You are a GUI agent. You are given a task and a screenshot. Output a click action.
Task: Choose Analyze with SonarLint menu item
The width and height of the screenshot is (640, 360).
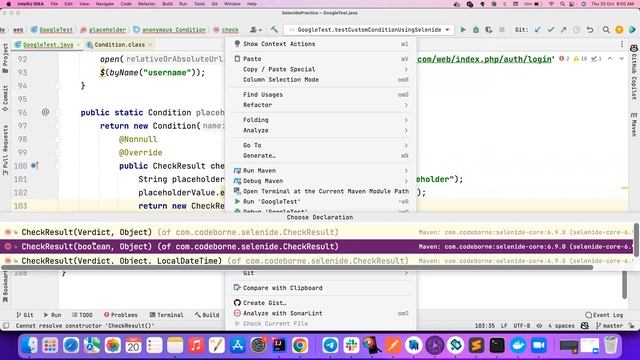(321, 313)
